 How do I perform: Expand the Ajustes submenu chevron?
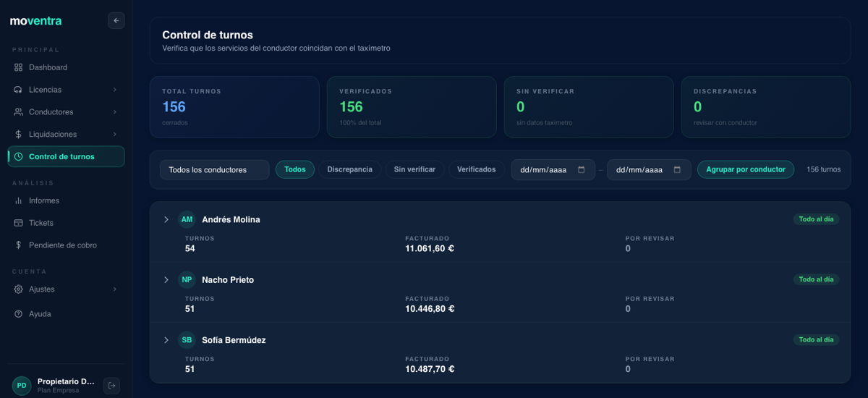point(115,289)
